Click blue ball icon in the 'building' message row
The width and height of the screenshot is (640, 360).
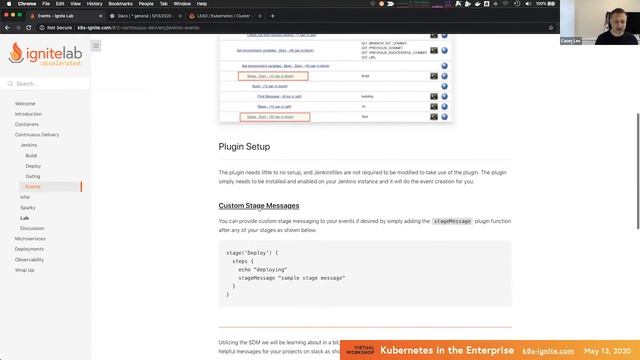tap(444, 96)
